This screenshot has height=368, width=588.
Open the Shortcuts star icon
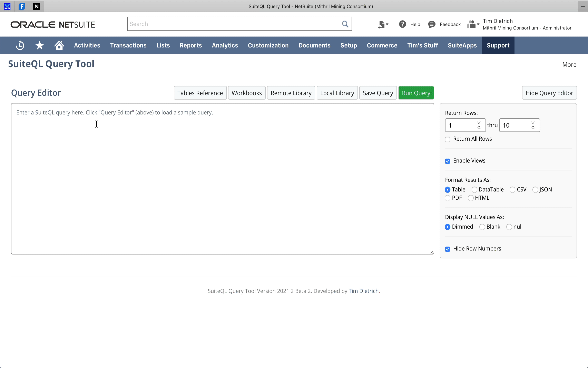39,45
